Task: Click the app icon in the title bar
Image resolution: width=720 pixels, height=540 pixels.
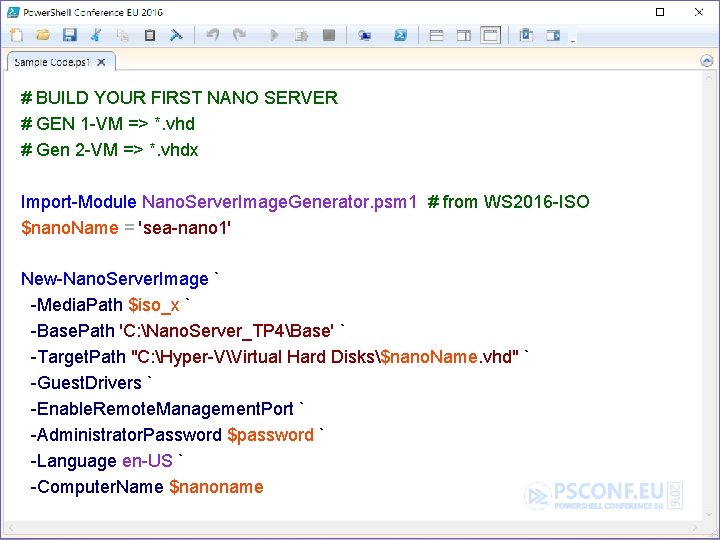Action: (13, 12)
